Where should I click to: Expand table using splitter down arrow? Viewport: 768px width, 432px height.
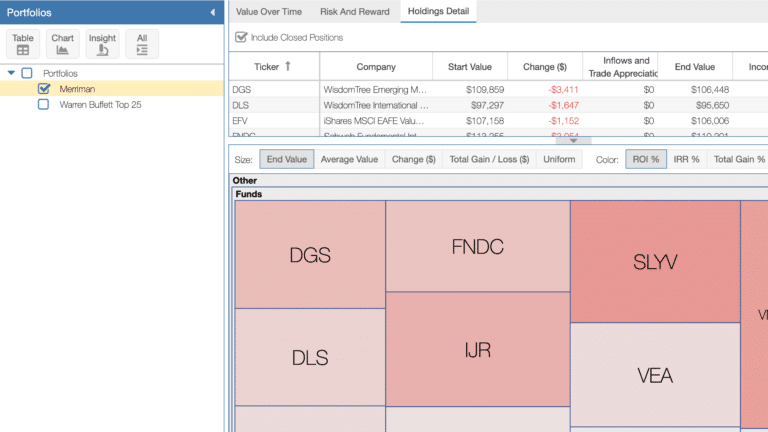[x=573, y=141]
